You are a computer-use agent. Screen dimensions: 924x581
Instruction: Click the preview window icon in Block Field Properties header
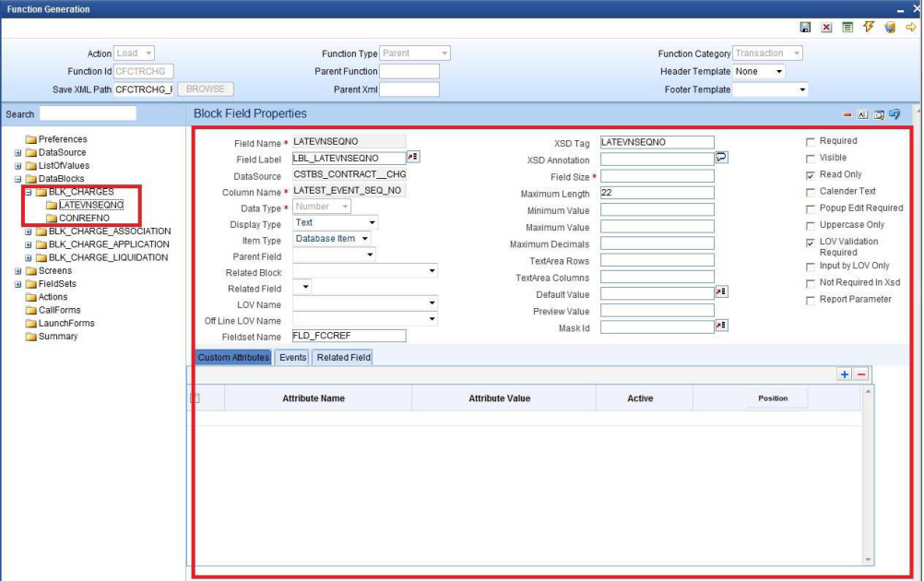[x=879, y=114]
